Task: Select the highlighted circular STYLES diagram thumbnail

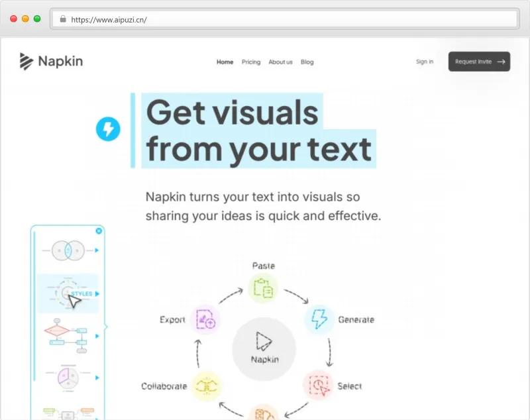Action: (66, 293)
